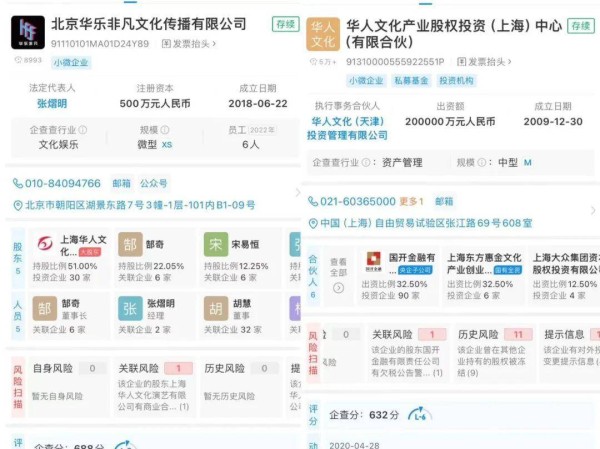
Task: Click the M size badge
Action: click(528, 163)
